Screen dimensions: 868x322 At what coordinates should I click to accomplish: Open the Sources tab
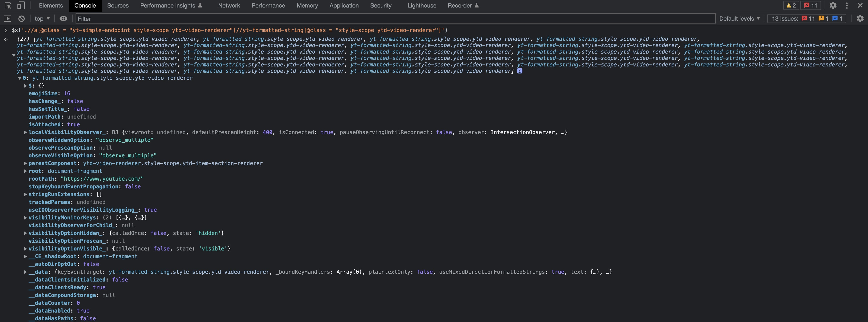118,5
